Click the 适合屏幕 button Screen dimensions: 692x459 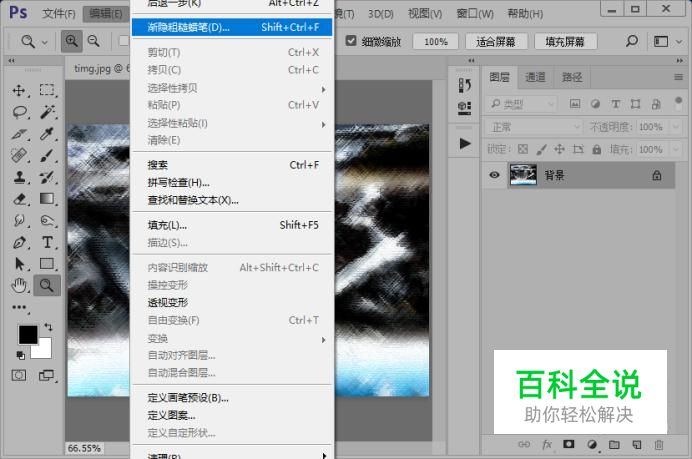496,42
